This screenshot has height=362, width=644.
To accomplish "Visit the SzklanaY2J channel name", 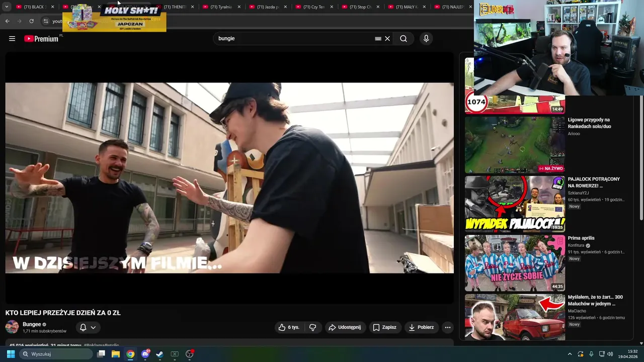I will point(578,193).
